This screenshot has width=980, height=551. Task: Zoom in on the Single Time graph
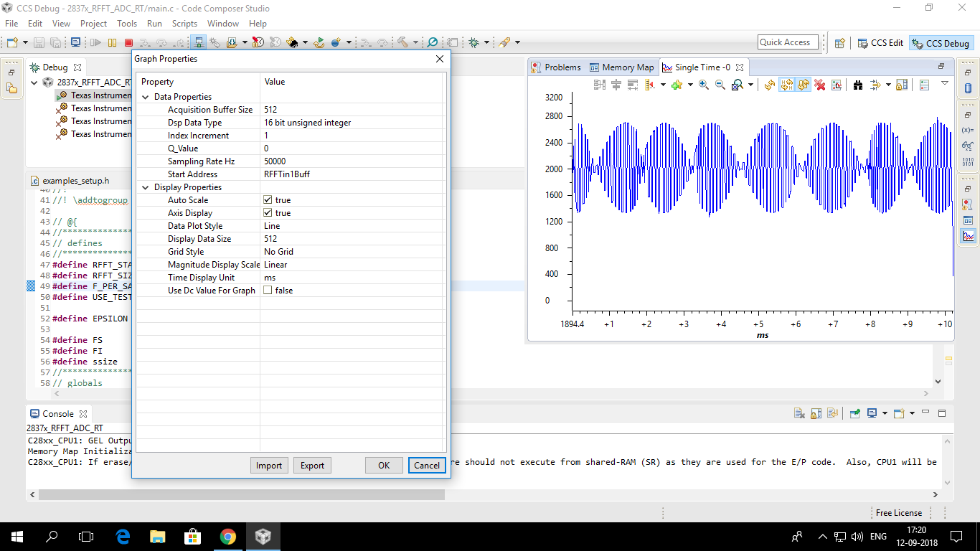pyautogui.click(x=704, y=85)
